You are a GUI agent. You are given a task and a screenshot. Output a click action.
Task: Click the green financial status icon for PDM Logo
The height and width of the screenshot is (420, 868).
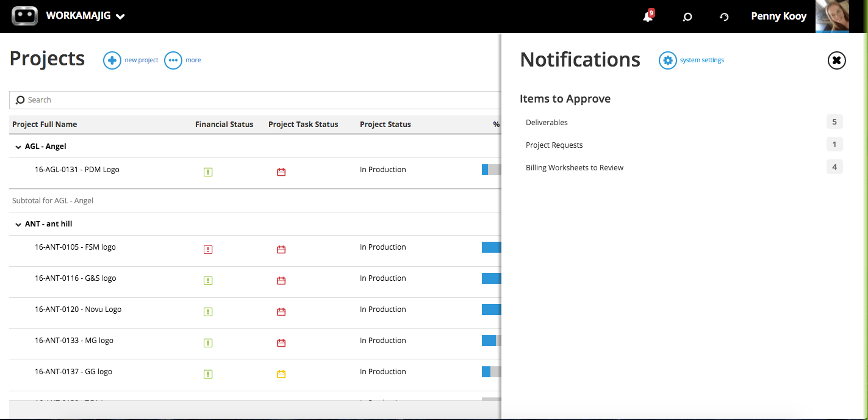pyautogui.click(x=208, y=172)
